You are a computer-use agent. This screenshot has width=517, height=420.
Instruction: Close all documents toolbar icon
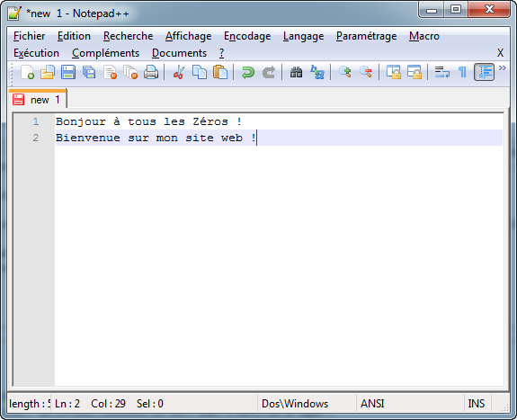(x=130, y=72)
